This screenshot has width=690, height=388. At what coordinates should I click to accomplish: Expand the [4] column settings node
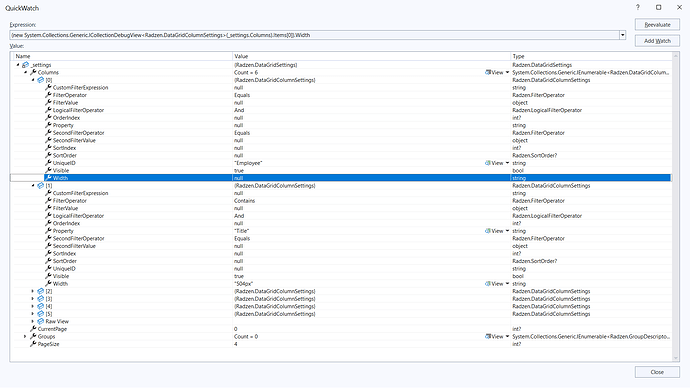point(33,306)
